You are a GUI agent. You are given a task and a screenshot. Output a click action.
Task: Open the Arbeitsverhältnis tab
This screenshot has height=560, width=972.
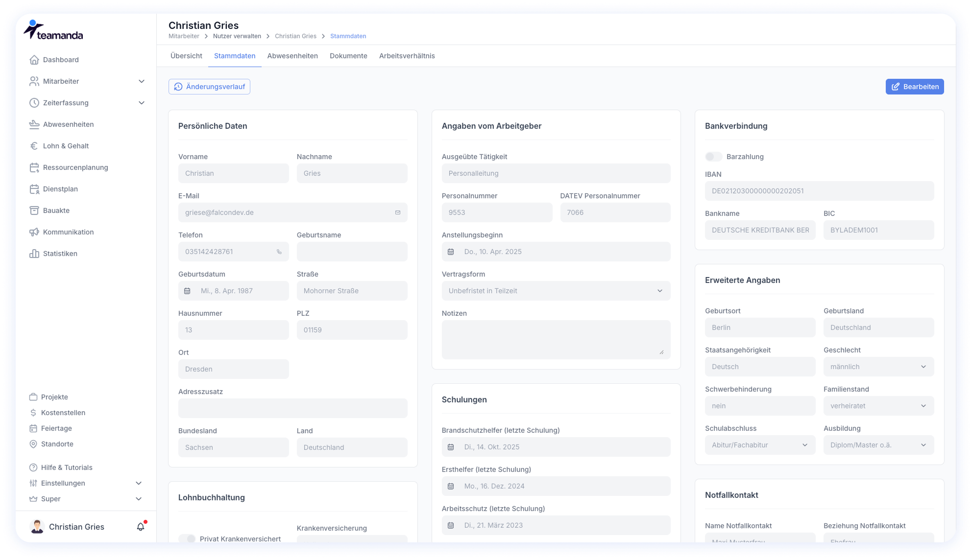407,56
